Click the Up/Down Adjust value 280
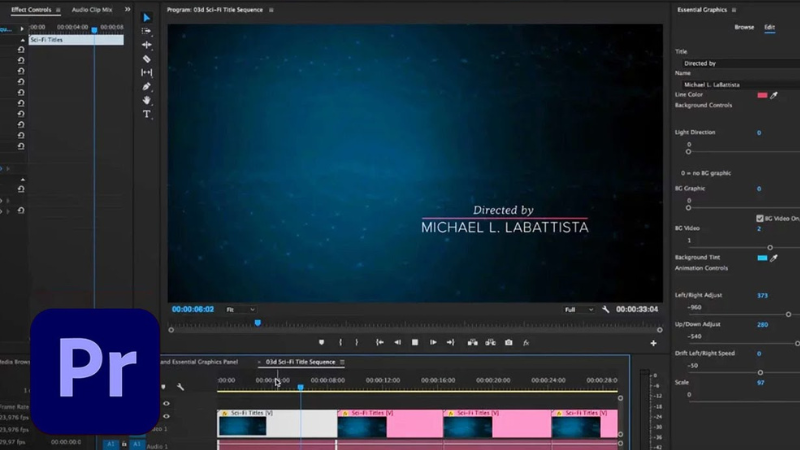 [x=762, y=324]
